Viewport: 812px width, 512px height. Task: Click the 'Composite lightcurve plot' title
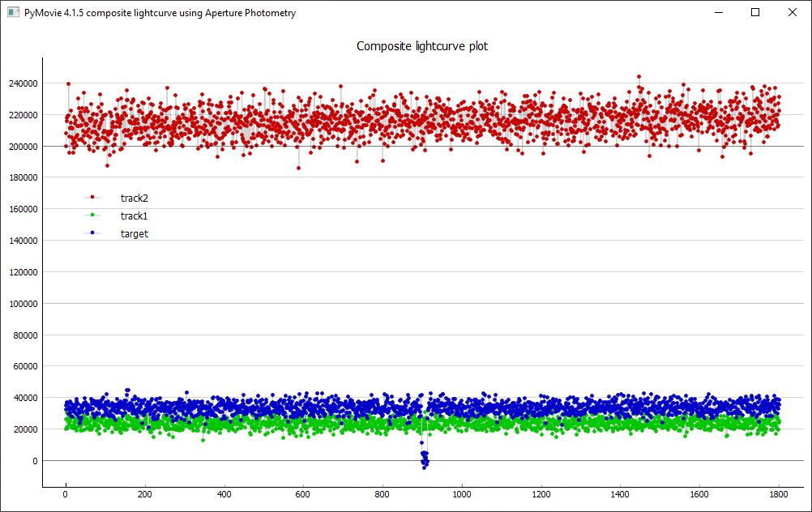click(422, 46)
